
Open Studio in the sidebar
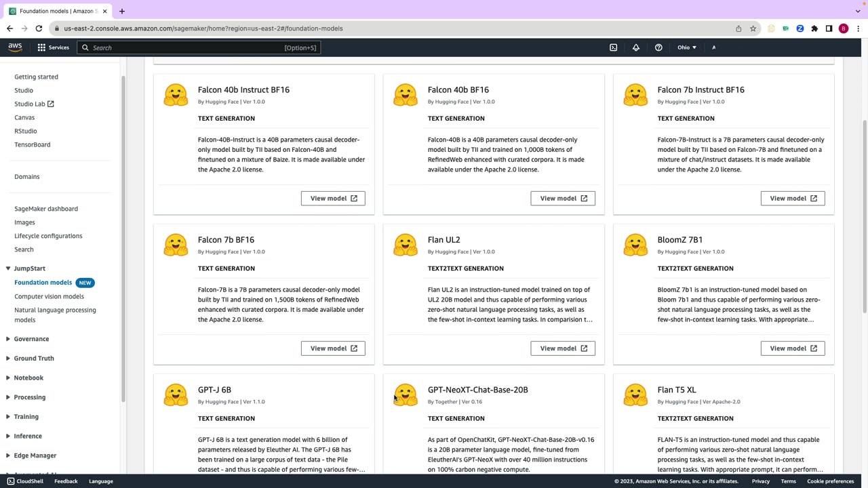24,90
